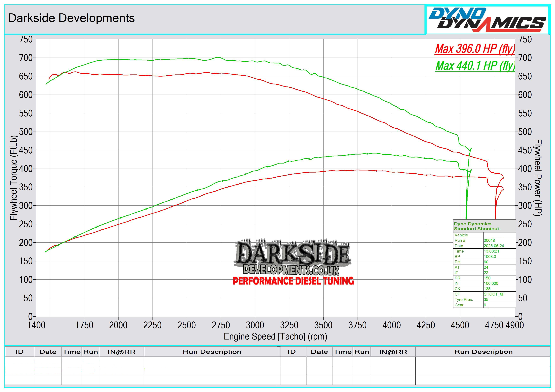Image resolution: width=555 pixels, height=392 pixels.
Task: Click the 'Tyre Pres.' row label
Action: (x=464, y=299)
